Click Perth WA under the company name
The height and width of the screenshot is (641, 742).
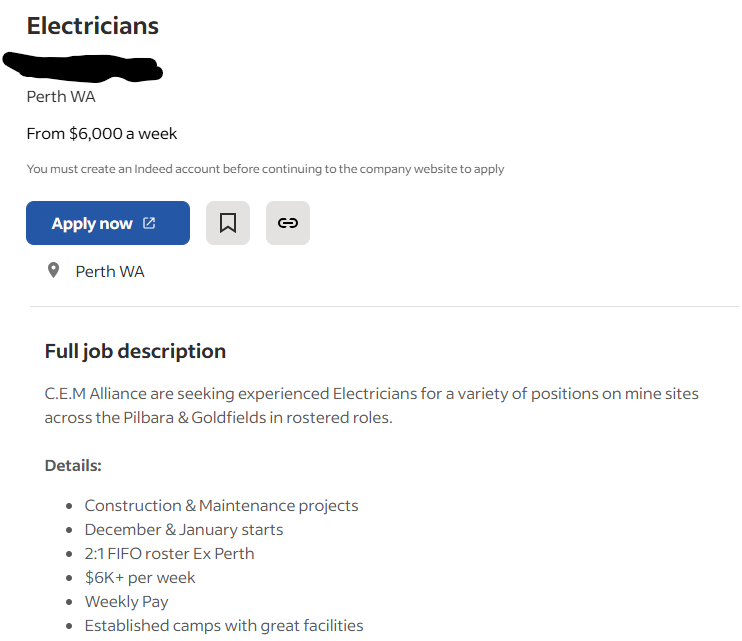tap(61, 97)
